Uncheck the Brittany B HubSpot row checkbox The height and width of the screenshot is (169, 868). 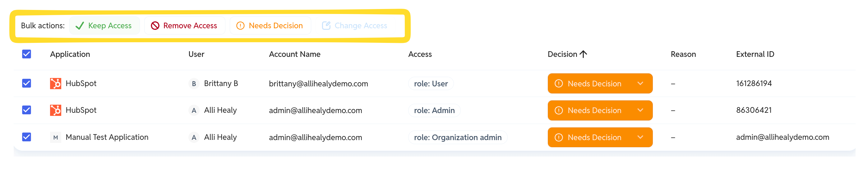tap(27, 83)
